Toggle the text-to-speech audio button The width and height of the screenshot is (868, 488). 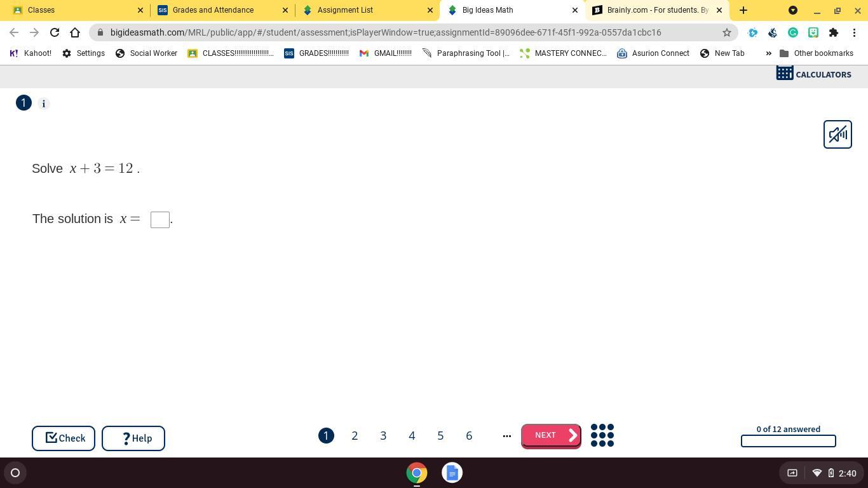click(x=837, y=134)
